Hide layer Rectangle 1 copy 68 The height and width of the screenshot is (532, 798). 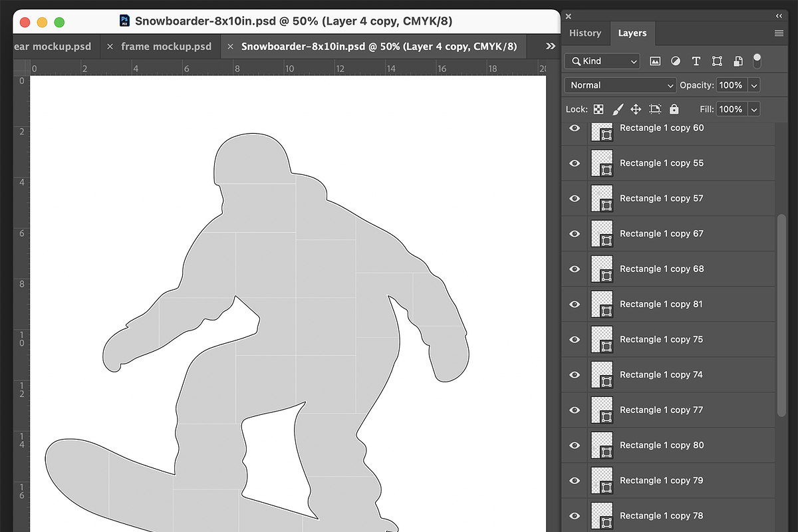click(x=575, y=269)
